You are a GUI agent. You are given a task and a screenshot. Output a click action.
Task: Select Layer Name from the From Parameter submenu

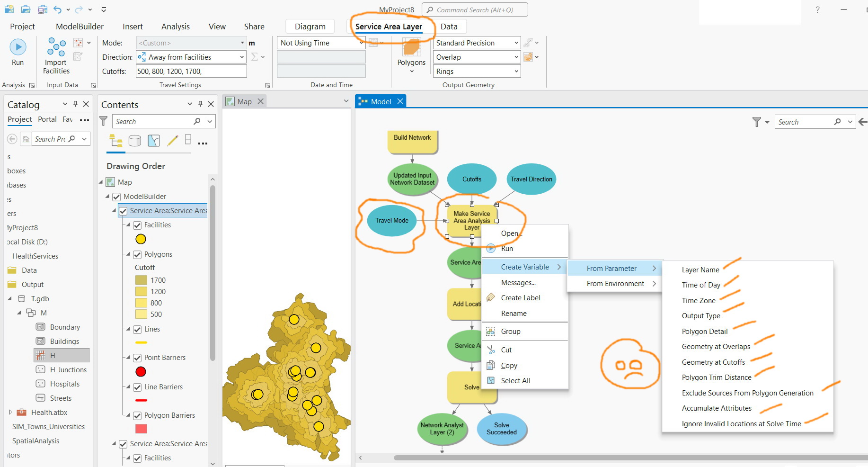pyautogui.click(x=700, y=269)
